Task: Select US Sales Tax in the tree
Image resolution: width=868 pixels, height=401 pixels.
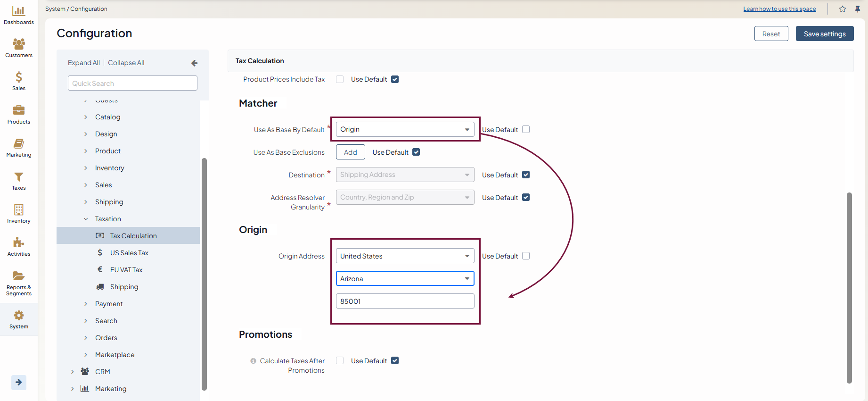Action: pyautogui.click(x=129, y=253)
